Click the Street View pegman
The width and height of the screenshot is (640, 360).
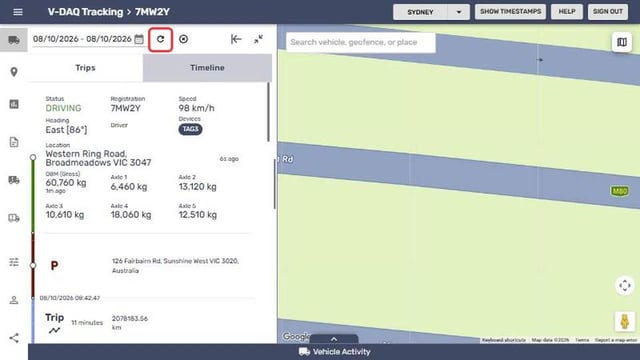[x=624, y=321]
